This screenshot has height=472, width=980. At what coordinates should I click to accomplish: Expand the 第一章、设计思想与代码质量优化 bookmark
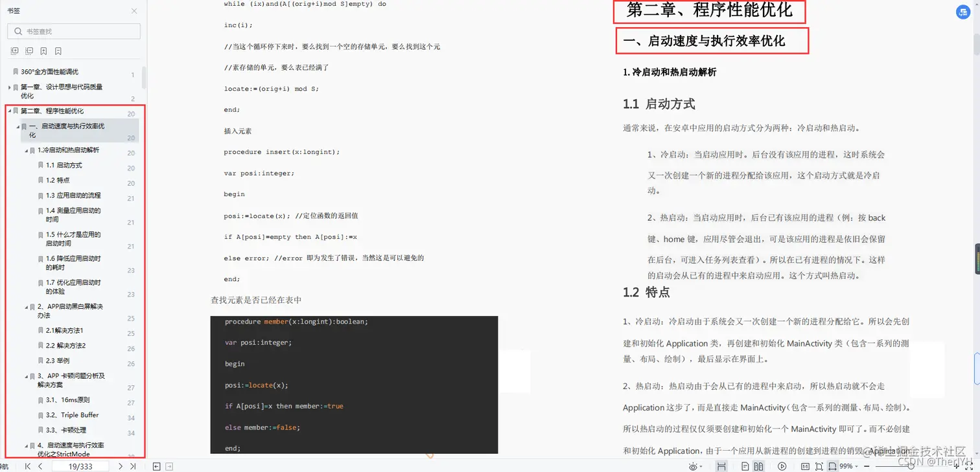(9, 87)
